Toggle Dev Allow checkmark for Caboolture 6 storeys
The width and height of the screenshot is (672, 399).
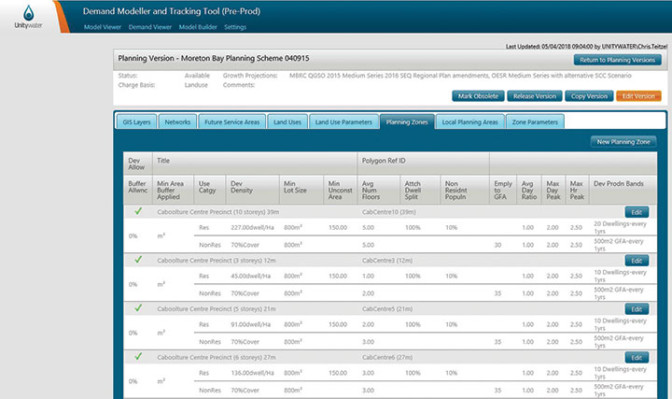point(138,356)
